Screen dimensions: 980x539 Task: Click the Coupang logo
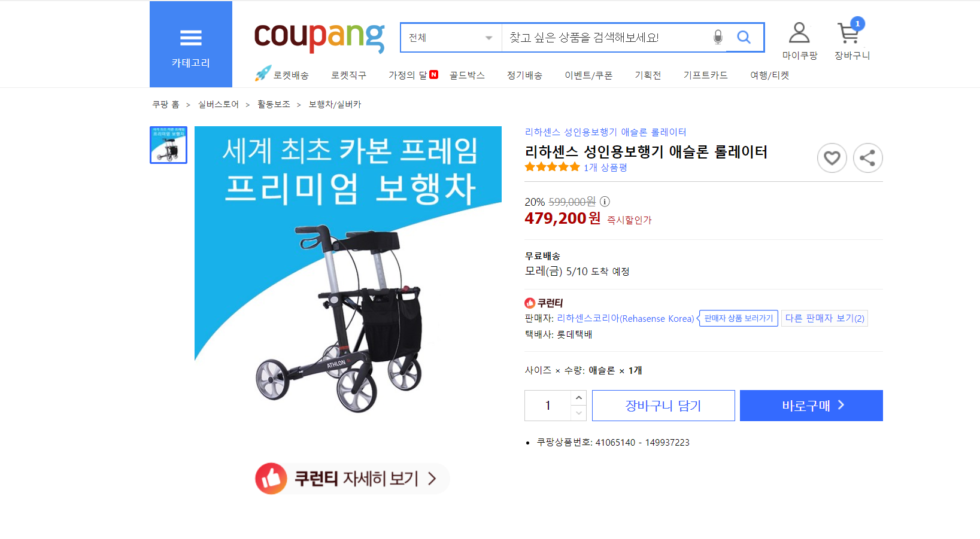click(319, 37)
